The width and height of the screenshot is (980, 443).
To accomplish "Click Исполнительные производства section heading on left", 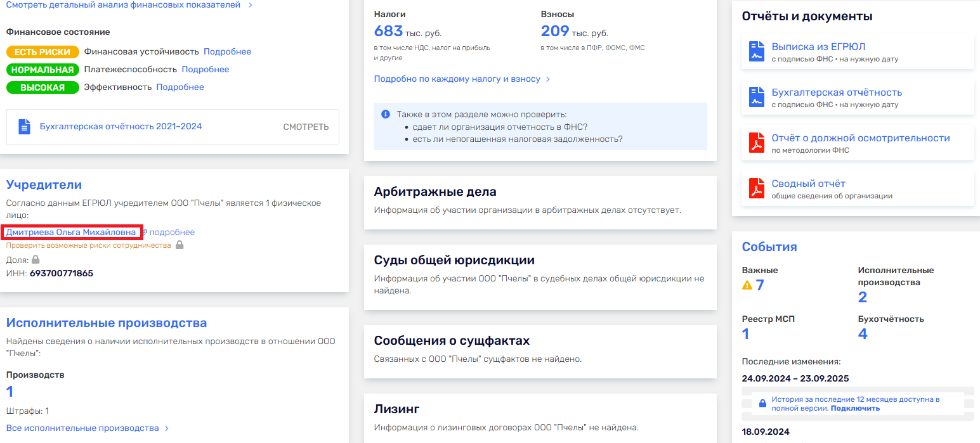I will (107, 323).
